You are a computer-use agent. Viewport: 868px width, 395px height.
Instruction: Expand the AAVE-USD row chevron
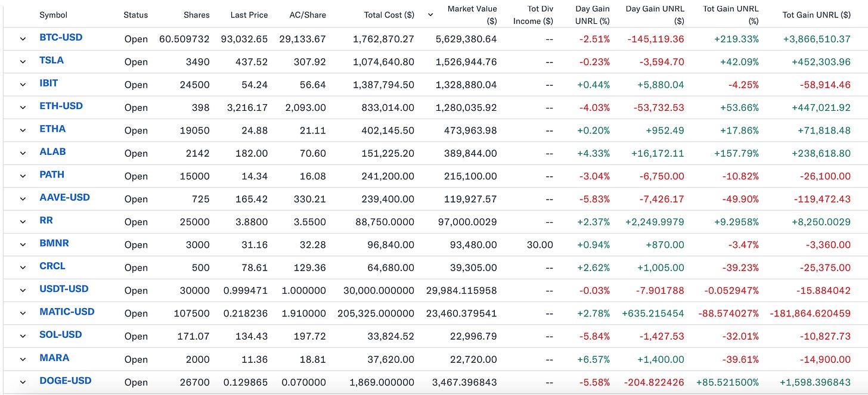coord(23,198)
